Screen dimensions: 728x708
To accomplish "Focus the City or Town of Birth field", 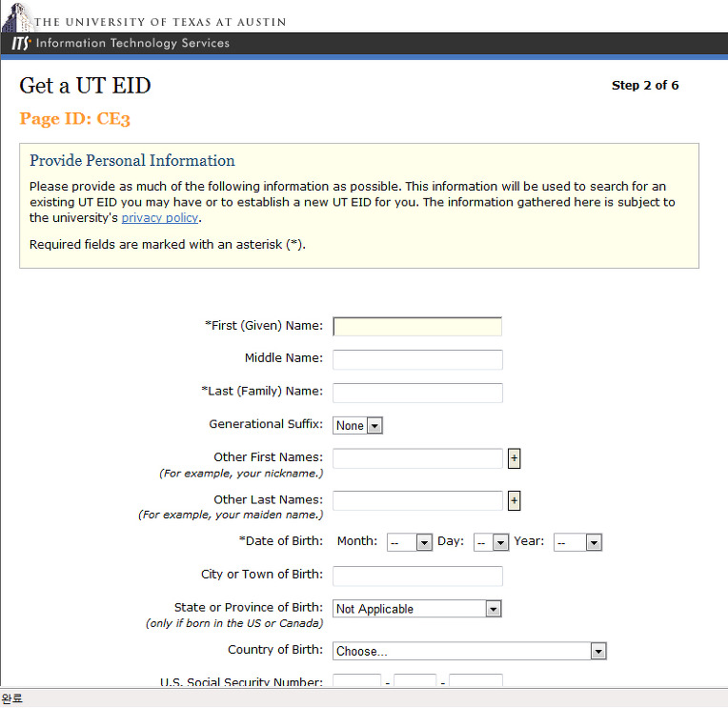I will coord(416,576).
